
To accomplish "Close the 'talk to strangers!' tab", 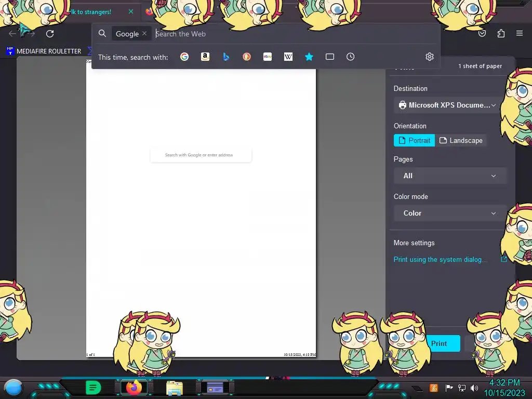I will click(x=131, y=11).
